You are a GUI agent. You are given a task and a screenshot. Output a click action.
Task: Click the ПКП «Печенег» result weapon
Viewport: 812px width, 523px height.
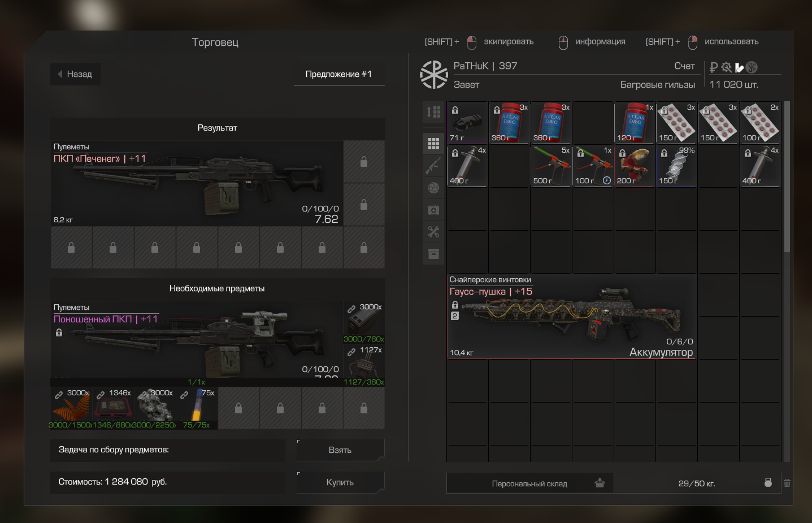click(x=196, y=184)
